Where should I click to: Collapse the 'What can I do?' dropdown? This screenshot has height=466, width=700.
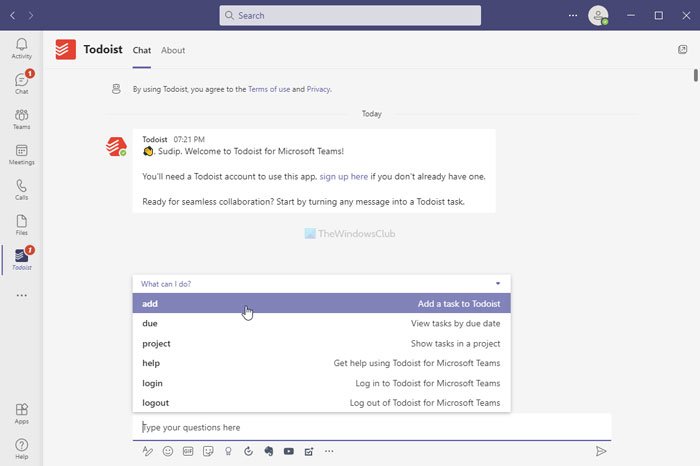click(x=498, y=283)
